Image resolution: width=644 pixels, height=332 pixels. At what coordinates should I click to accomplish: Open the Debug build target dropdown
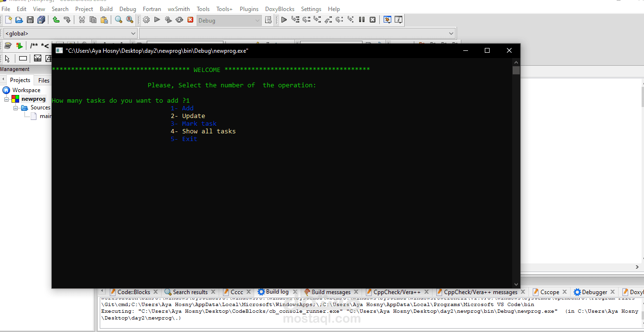[258, 20]
